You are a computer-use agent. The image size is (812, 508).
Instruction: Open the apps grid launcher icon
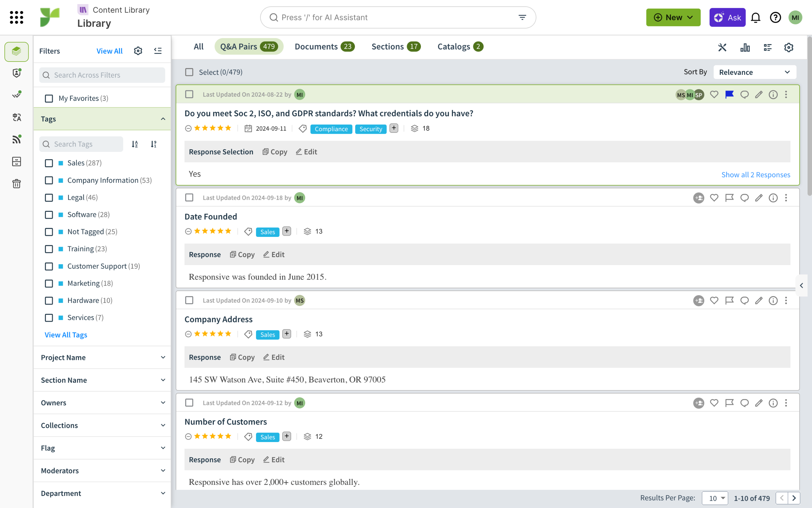click(16, 17)
